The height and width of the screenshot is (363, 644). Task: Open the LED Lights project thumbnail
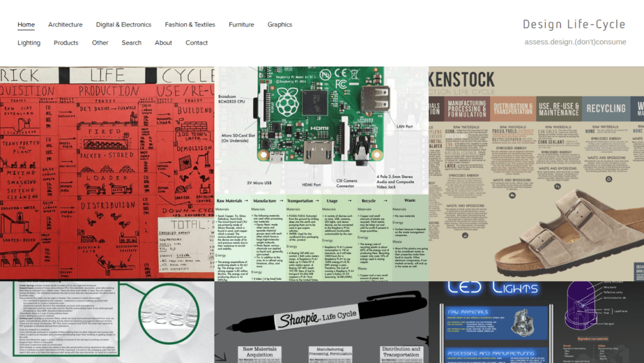tap(536, 322)
